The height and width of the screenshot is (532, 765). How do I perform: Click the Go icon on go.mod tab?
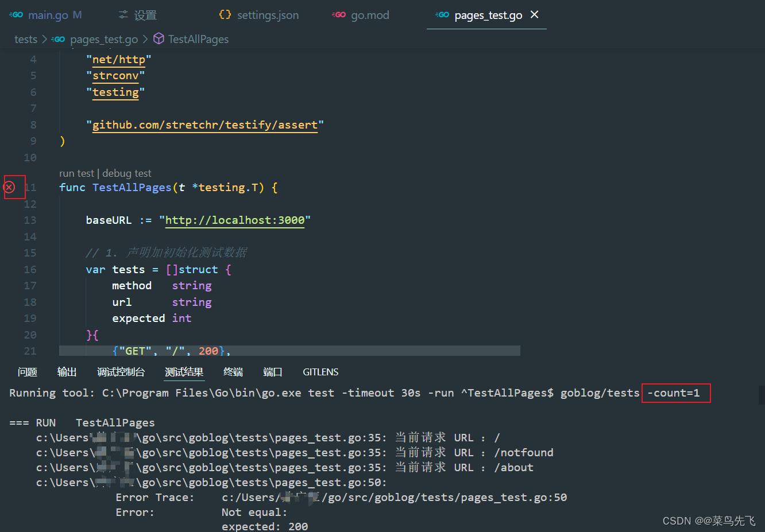click(339, 15)
